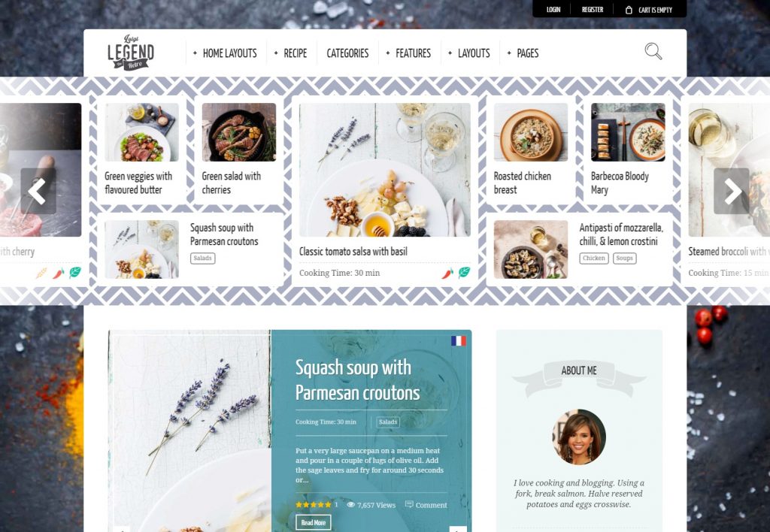Select the Chicken tag on Antipasti recipe
Viewport: 770px width, 532px height.
(x=594, y=258)
